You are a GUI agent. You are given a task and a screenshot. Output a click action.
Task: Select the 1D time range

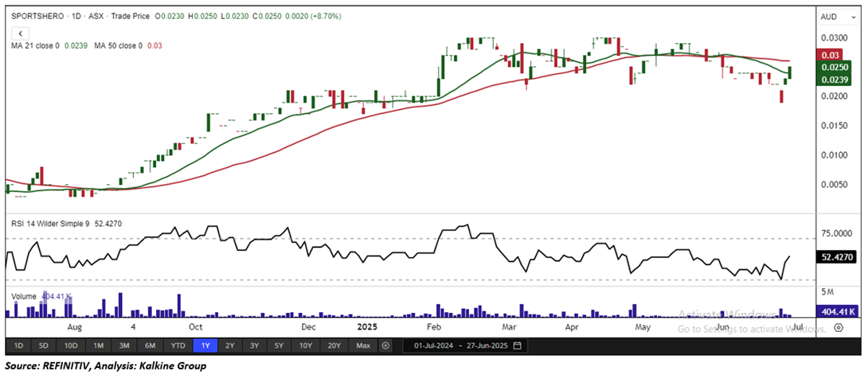[18, 346]
